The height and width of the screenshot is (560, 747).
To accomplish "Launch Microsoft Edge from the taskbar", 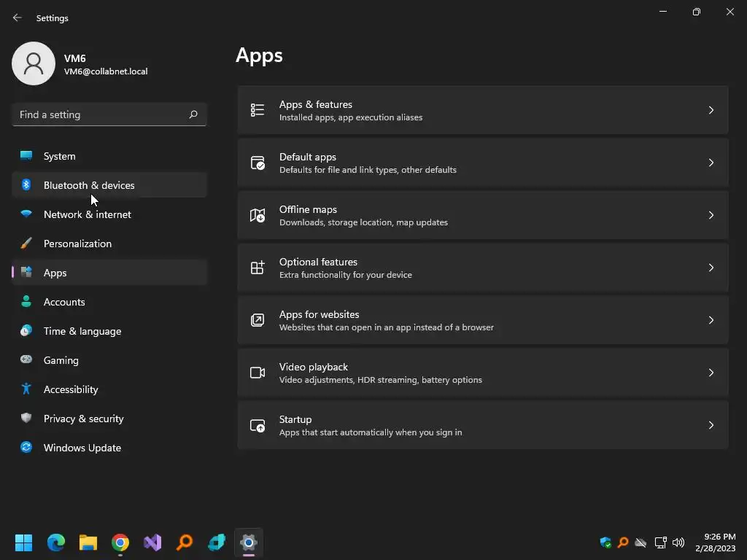I will tap(55, 542).
